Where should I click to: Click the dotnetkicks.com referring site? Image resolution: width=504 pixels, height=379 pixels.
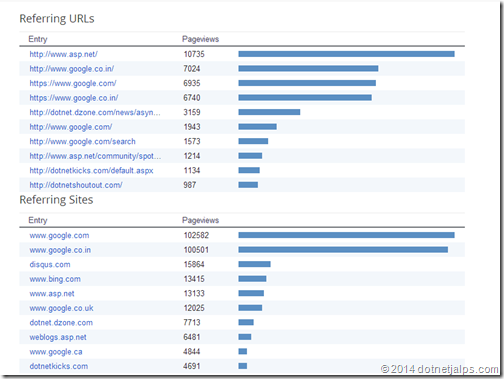pyautogui.click(x=59, y=366)
